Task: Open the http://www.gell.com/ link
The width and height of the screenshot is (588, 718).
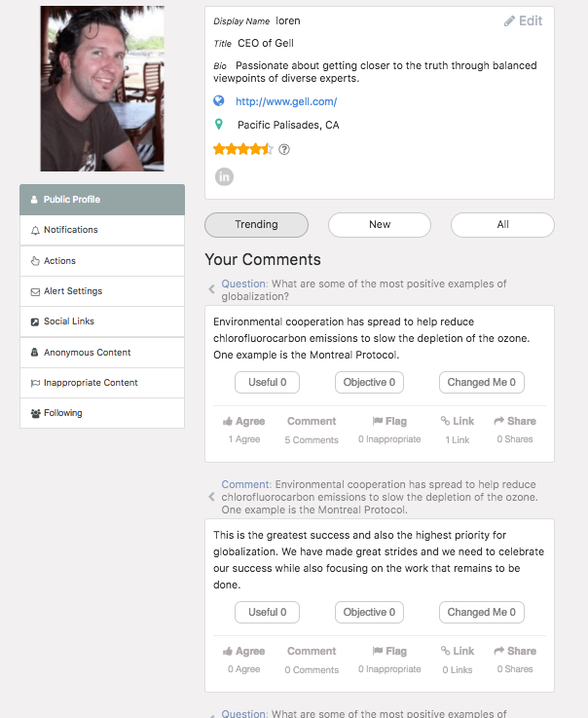Action: pyautogui.click(x=286, y=101)
